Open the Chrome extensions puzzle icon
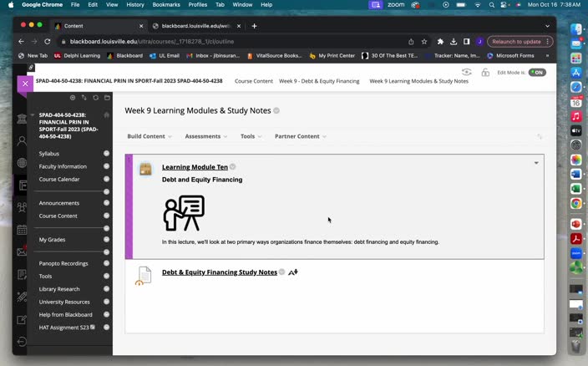This screenshot has width=588, height=366. click(x=440, y=42)
